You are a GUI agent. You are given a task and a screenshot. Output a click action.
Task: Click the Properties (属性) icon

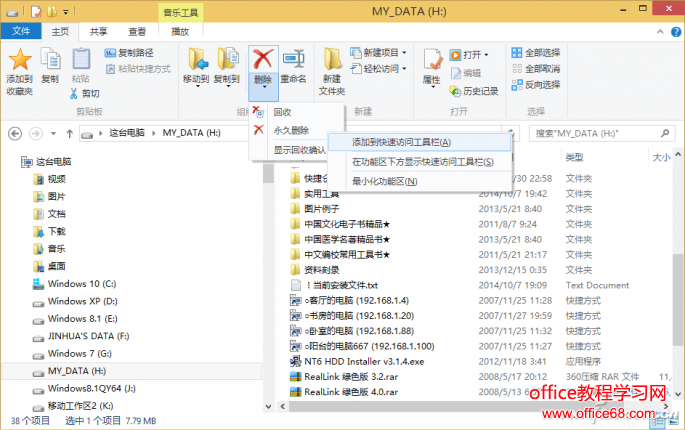point(432,60)
